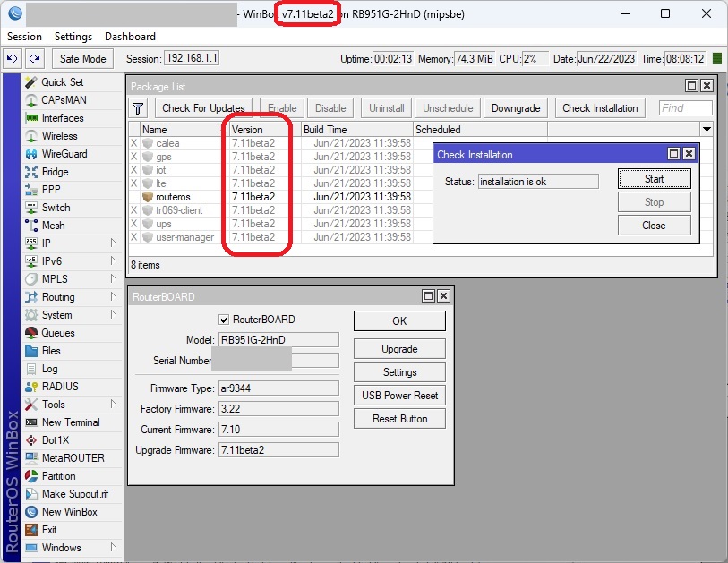Open the Package List column dropdown arrow
The height and width of the screenshot is (563, 728).
click(707, 130)
